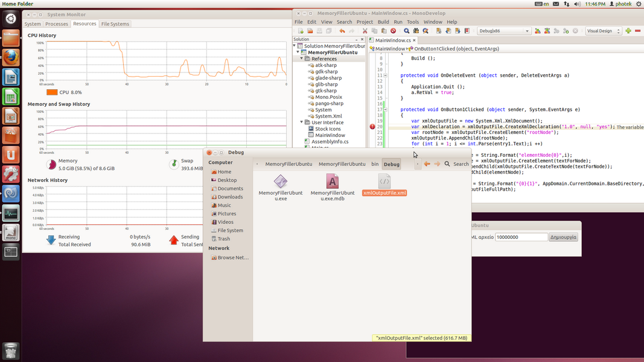Click the magnifier Find icon in MonoDevelop toolbar

coord(407,31)
